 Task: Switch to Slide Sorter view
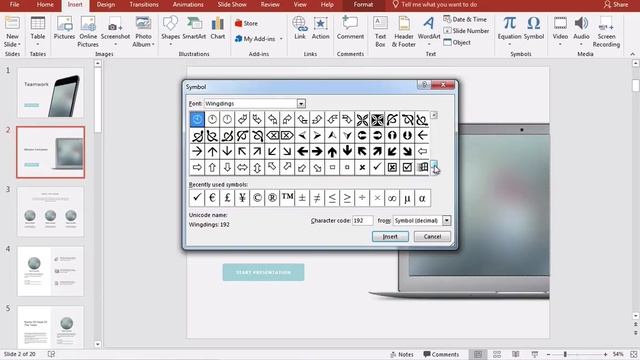pos(497,354)
